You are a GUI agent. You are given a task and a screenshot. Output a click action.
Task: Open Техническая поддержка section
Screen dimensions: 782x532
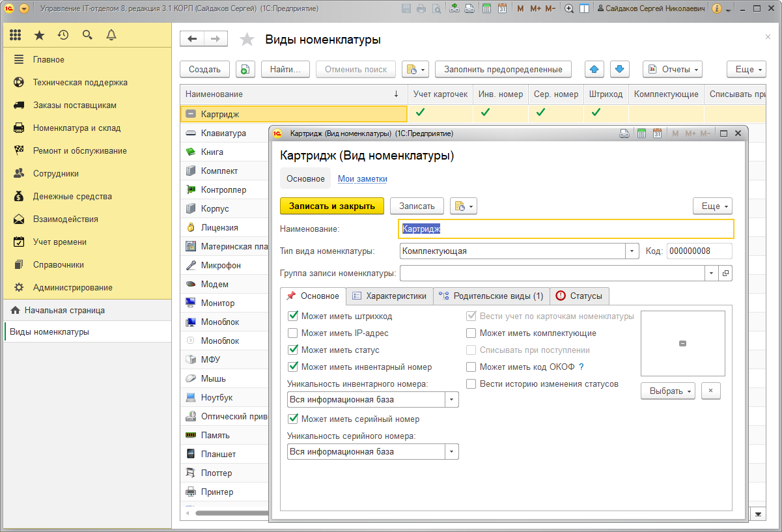click(x=80, y=82)
